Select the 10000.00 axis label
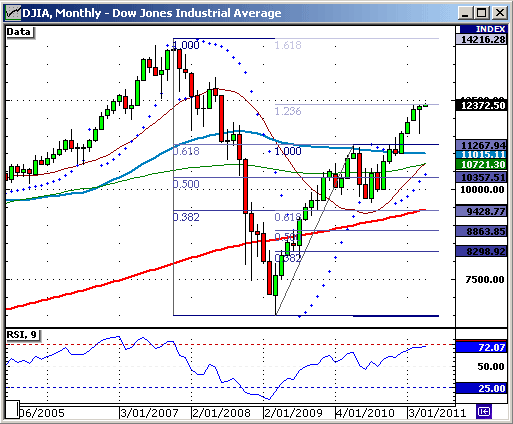This screenshot has height=424, width=513. pyautogui.click(x=482, y=190)
